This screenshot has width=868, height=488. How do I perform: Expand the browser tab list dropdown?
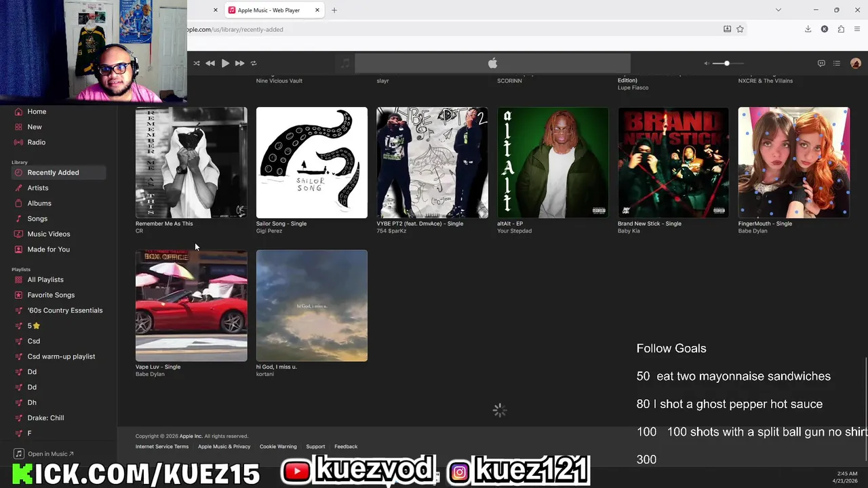[x=778, y=10]
